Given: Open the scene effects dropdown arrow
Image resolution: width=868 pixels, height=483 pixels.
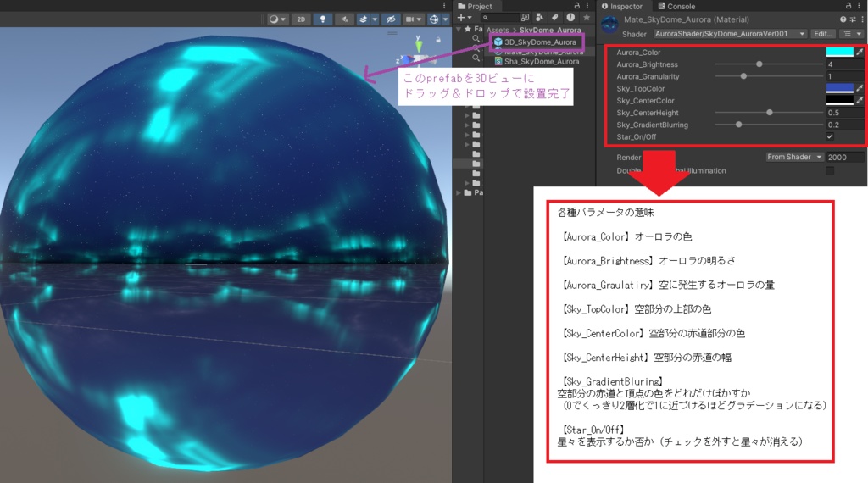Looking at the screenshot, I should click(375, 19).
